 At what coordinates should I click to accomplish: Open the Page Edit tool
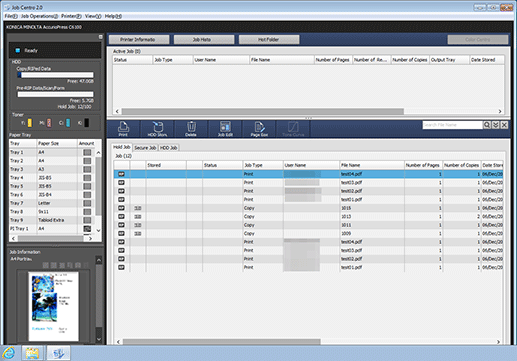(x=259, y=129)
